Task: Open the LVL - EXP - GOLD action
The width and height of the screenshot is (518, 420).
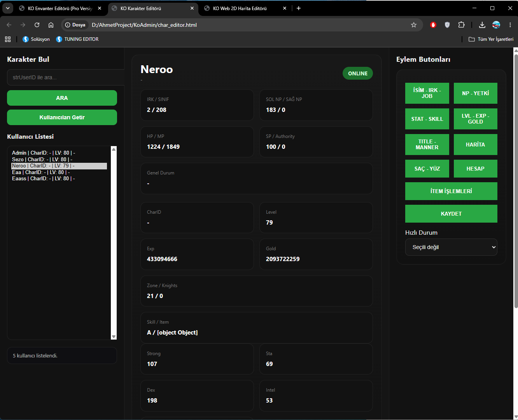Action: [475, 119]
